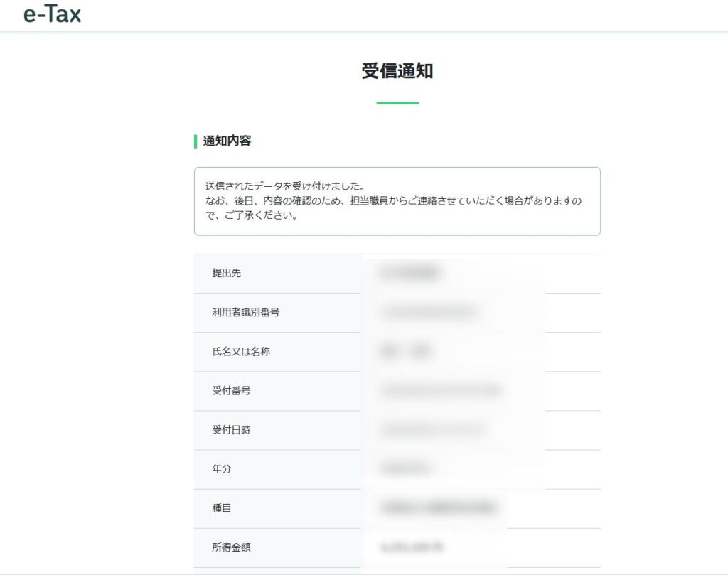Click the 受信通知 page heading
Image resolution: width=728 pixels, height=575 pixels.
pos(397,71)
